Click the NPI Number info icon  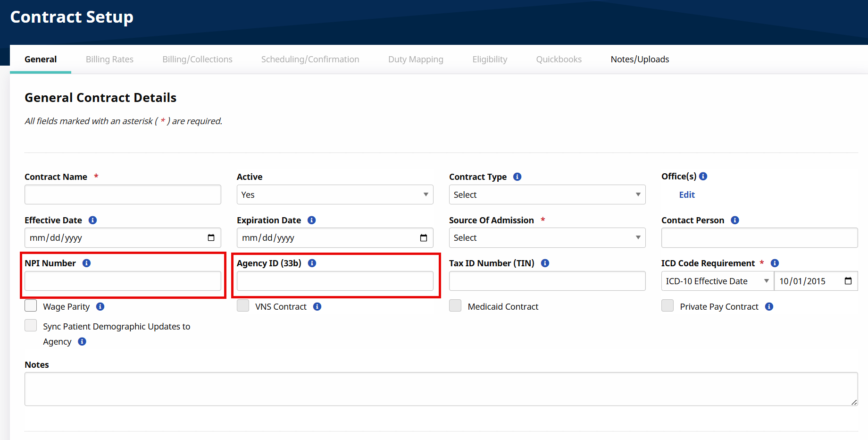[x=86, y=263]
